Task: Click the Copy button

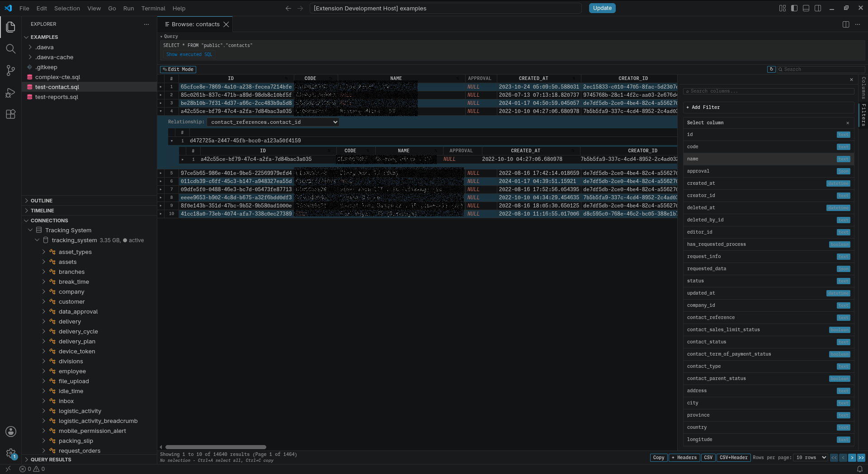Action: tap(659, 458)
